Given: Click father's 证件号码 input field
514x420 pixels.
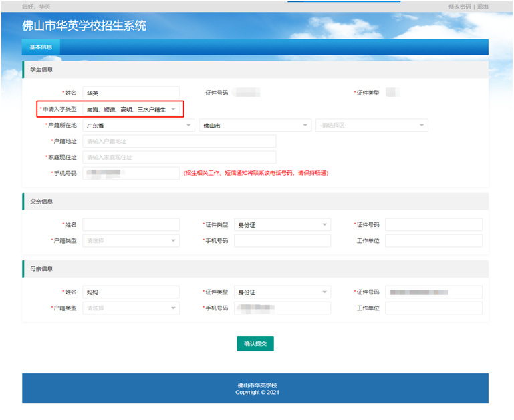Looking at the screenshot, I should pos(433,225).
